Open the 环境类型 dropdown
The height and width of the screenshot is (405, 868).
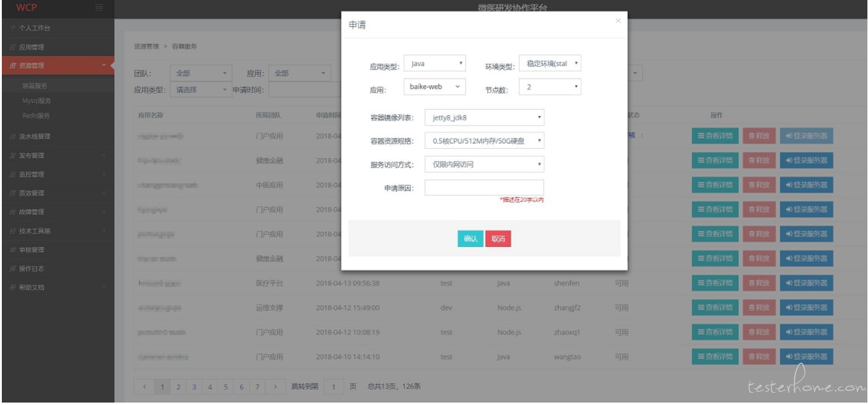549,64
